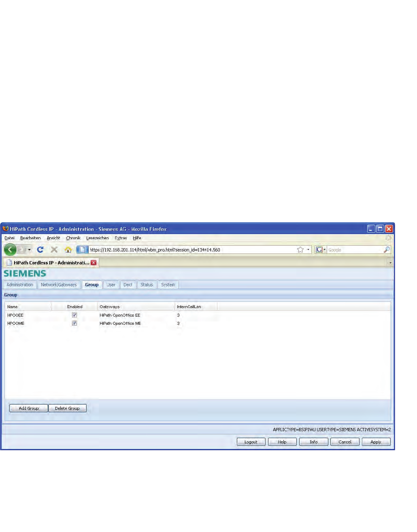Screen dimensions: 417x532
Task: Stop loading with the X icon
Action: pos(54,249)
